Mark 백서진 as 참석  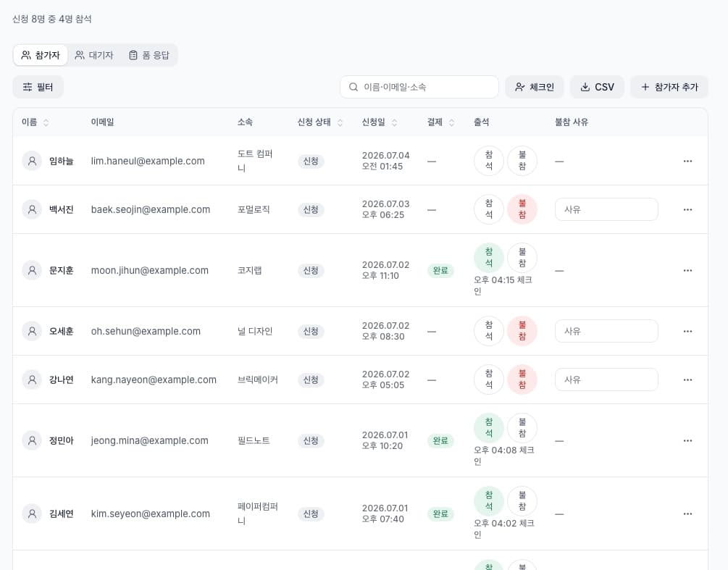(489, 209)
